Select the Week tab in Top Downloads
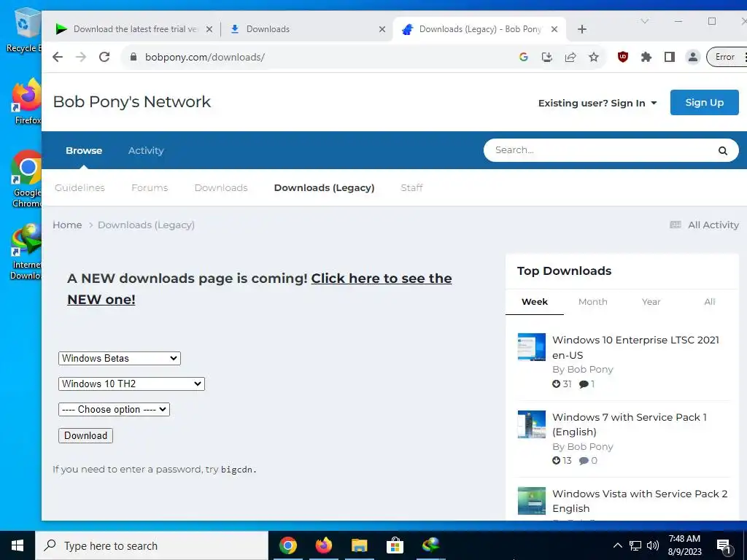This screenshot has height=560, width=747. pos(535,302)
